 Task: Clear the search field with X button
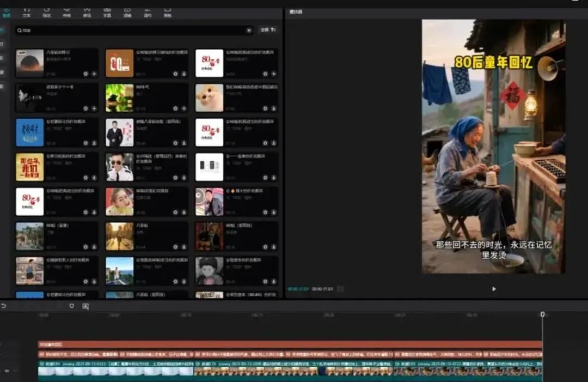[x=249, y=31]
